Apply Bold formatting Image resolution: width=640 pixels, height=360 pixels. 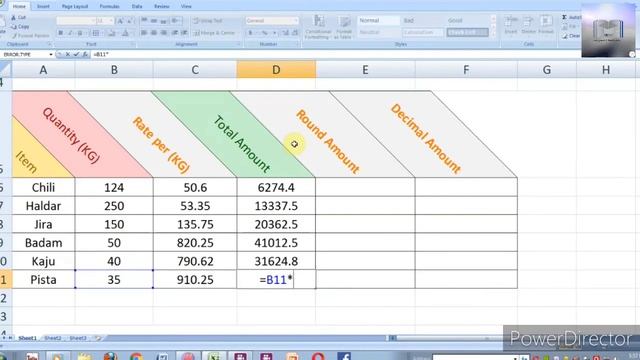(60, 33)
